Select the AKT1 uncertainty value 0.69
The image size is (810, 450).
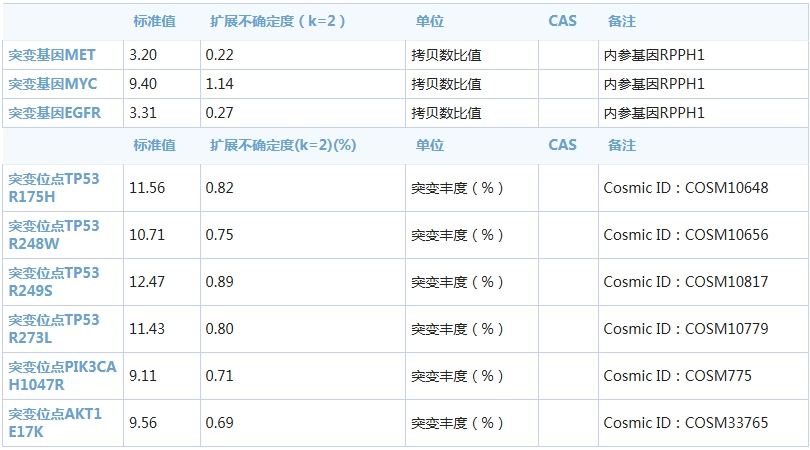(x=220, y=423)
